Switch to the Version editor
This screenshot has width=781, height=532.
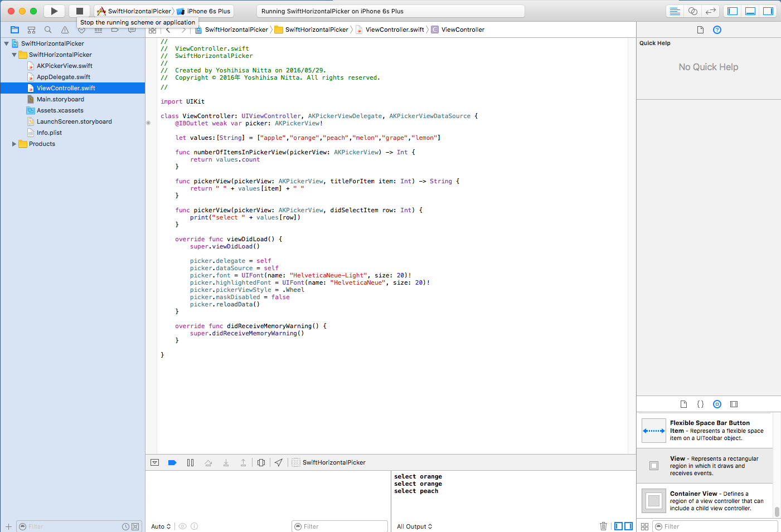710,11
